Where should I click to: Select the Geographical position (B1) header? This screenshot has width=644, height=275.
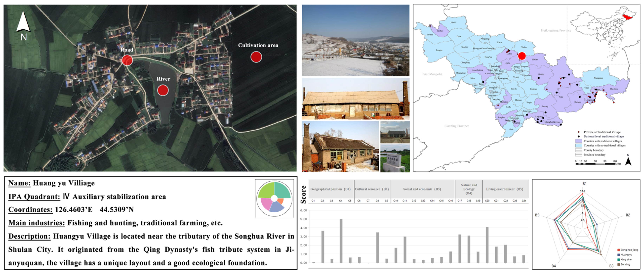(x=330, y=189)
